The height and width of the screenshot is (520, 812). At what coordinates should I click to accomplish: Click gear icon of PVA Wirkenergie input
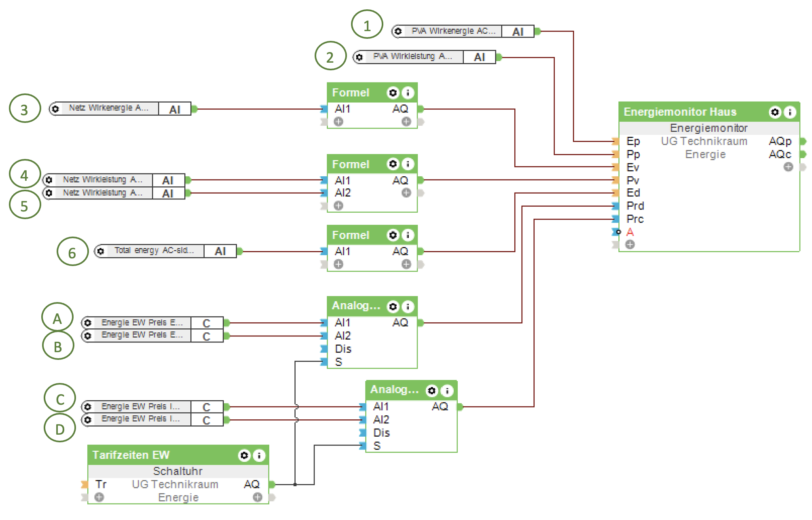398,31
